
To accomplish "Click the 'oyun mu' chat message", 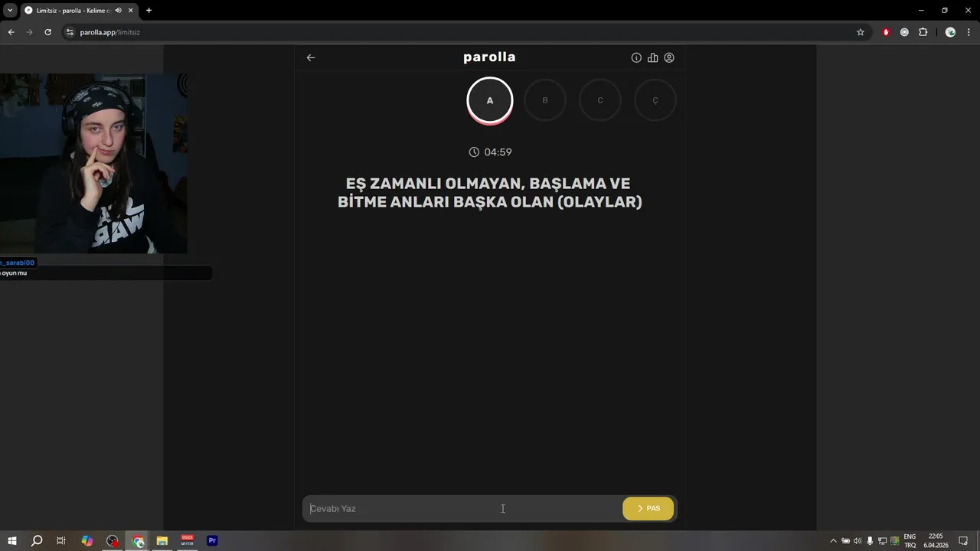I will click(14, 273).
